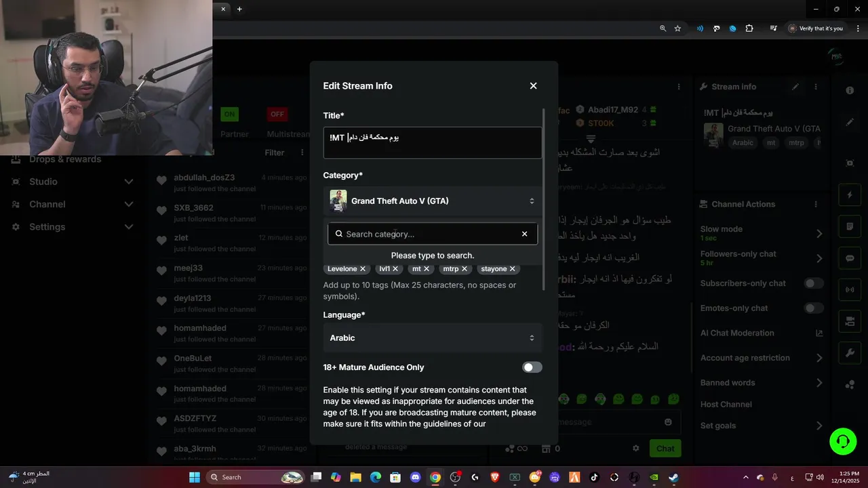Toggle Emotes-only chat switch

pyautogui.click(x=814, y=308)
